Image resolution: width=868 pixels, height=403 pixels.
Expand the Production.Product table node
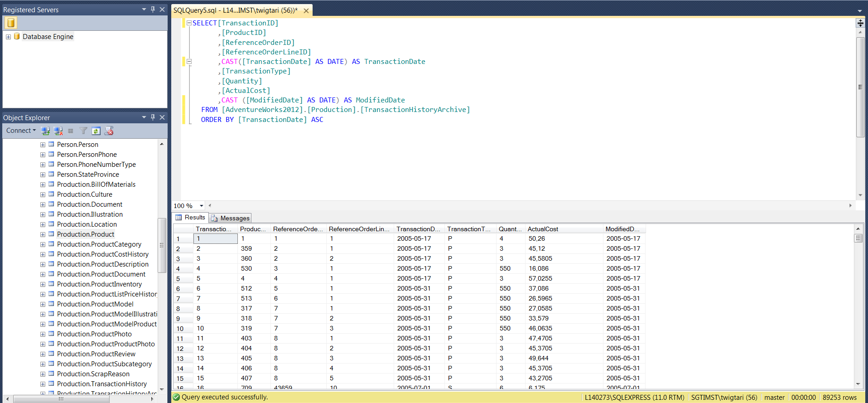43,234
